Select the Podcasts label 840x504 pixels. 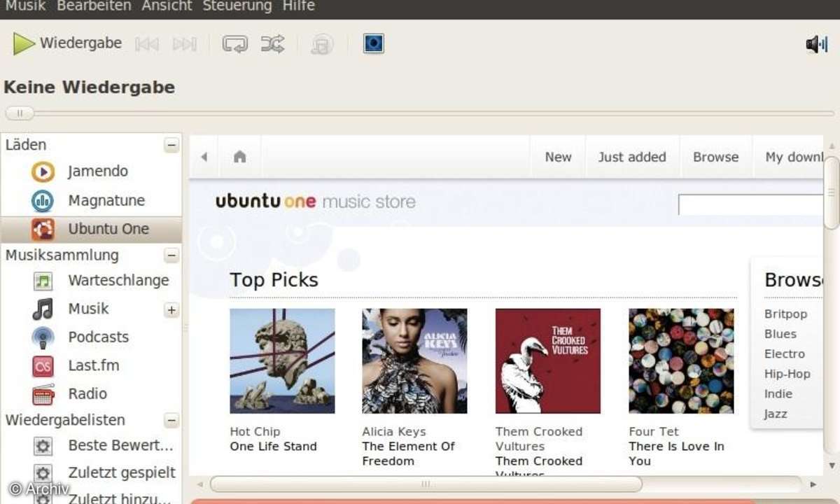click(x=99, y=337)
